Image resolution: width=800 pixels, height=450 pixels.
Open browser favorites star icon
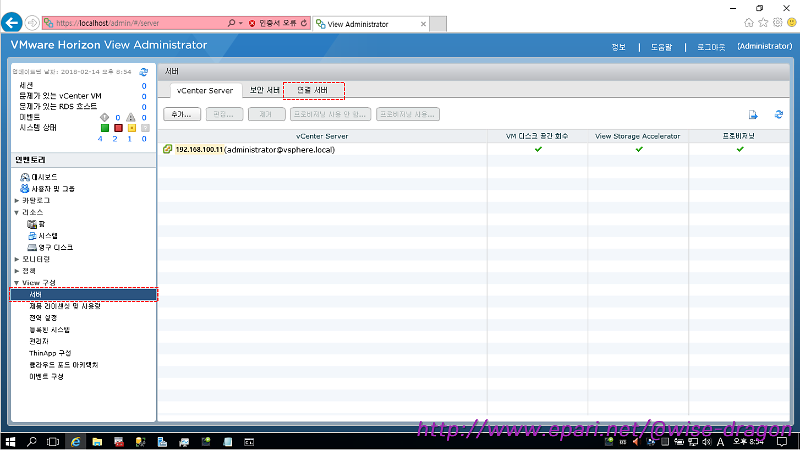(x=763, y=22)
